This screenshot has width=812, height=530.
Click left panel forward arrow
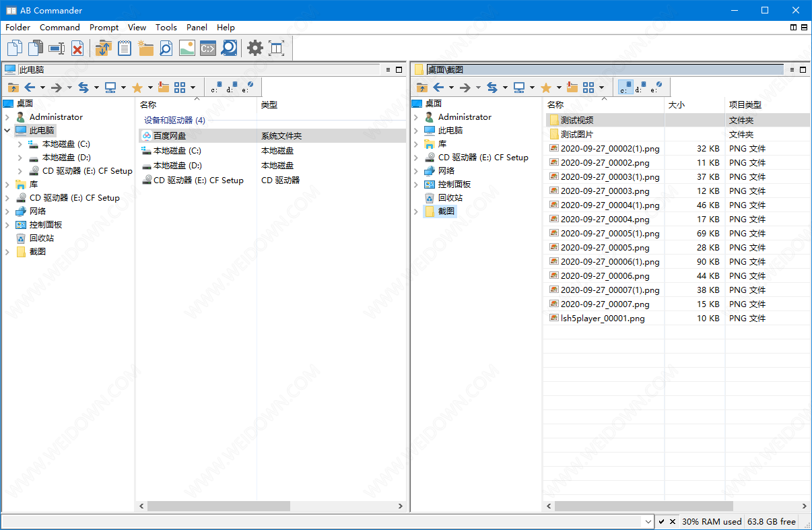57,88
